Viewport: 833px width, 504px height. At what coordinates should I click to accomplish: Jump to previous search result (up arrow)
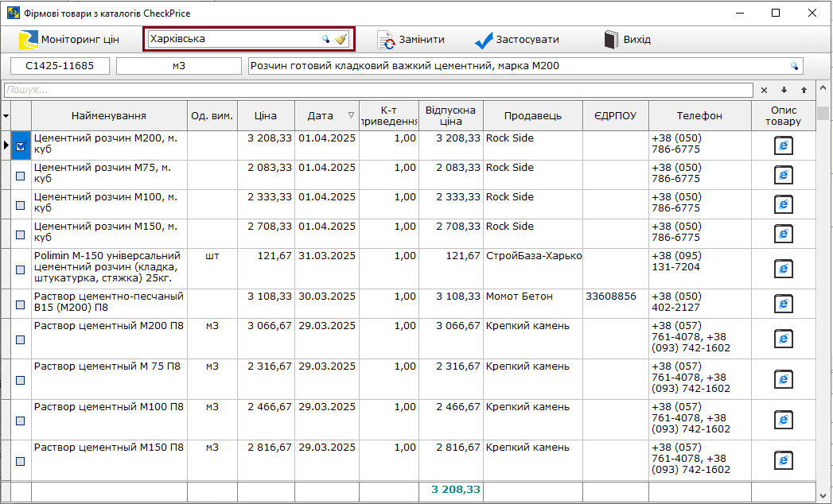pos(804,91)
